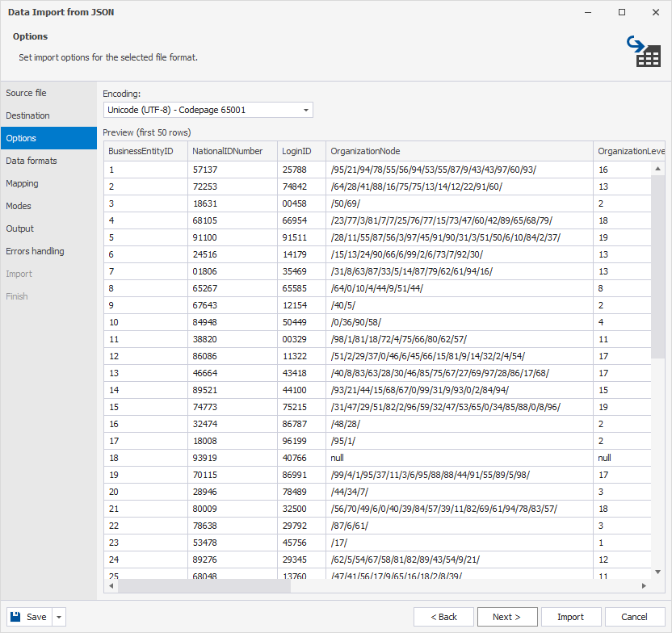The width and height of the screenshot is (672, 633).
Task: Select OrganizationNode cell /40/5/
Action: (x=460, y=305)
